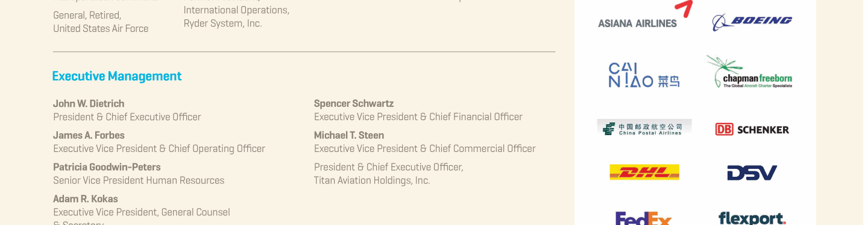
Task: Click the name Spencer Schwartz
Action: 354,104
